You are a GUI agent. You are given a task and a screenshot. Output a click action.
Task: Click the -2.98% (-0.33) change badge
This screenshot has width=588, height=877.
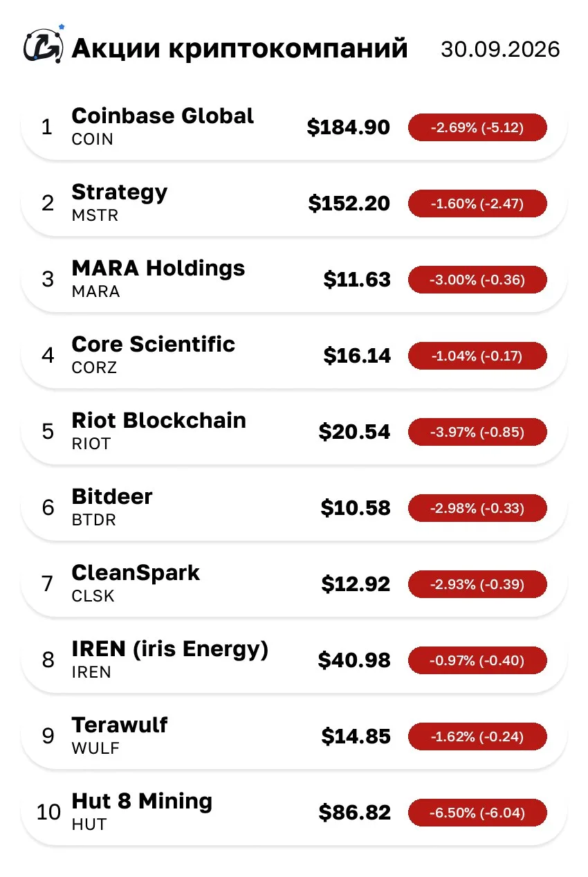[477, 508]
